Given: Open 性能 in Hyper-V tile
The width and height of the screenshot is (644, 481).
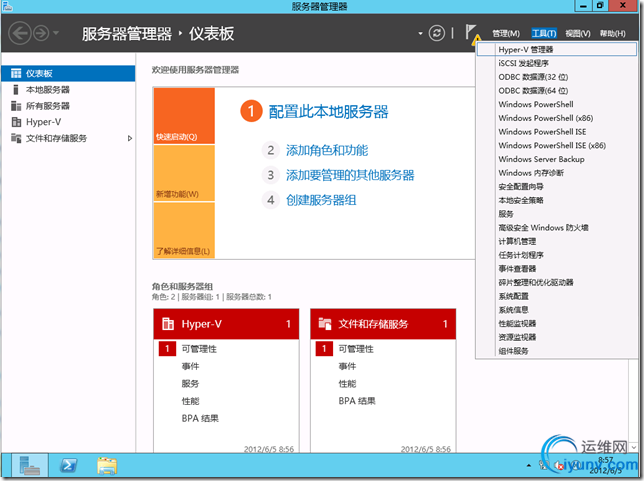Looking at the screenshot, I should [190, 401].
